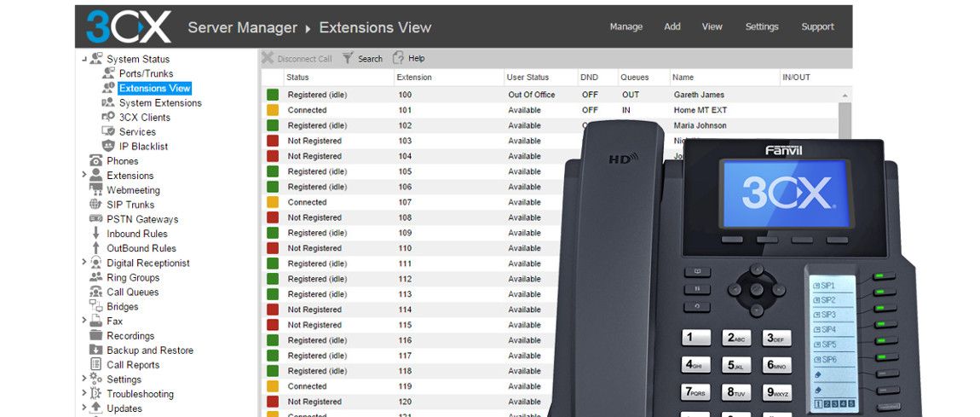This screenshot has width=980, height=417.
Task: Click the 3CX logo in header
Action: (x=128, y=27)
